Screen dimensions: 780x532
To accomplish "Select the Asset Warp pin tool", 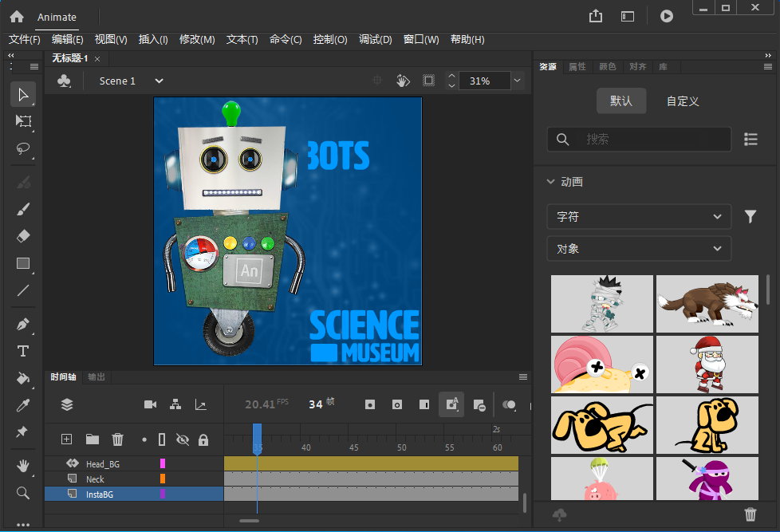I will coord(22,432).
